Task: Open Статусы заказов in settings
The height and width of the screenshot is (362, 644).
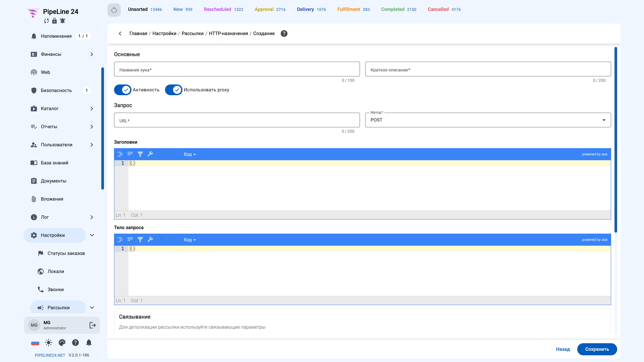Action: point(66,253)
